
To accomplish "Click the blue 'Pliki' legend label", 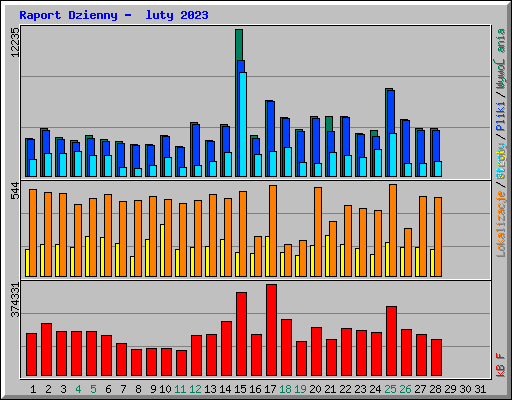I will coord(501,117).
